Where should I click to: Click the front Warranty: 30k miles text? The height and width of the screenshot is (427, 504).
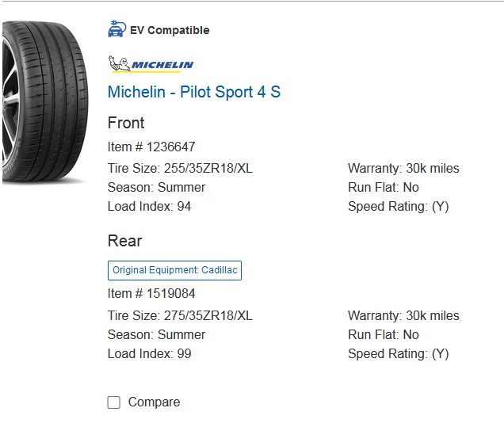403,168
